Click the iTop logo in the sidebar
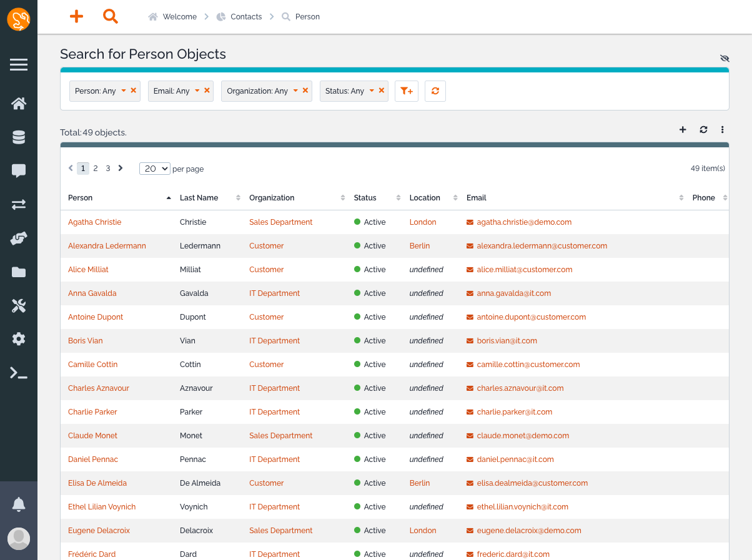Viewport: 752px width, 560px height. click(x=19, y=19)
